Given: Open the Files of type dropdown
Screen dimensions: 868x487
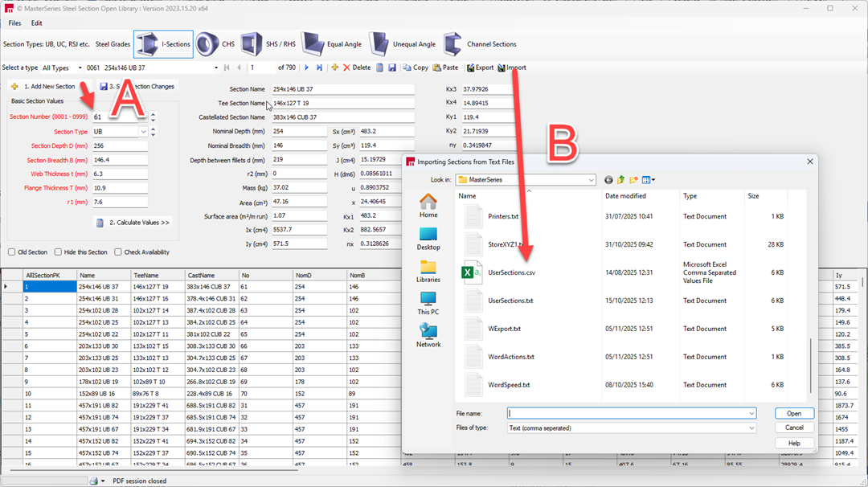Looking at the screenshot, I should click(x=751, y=428).
